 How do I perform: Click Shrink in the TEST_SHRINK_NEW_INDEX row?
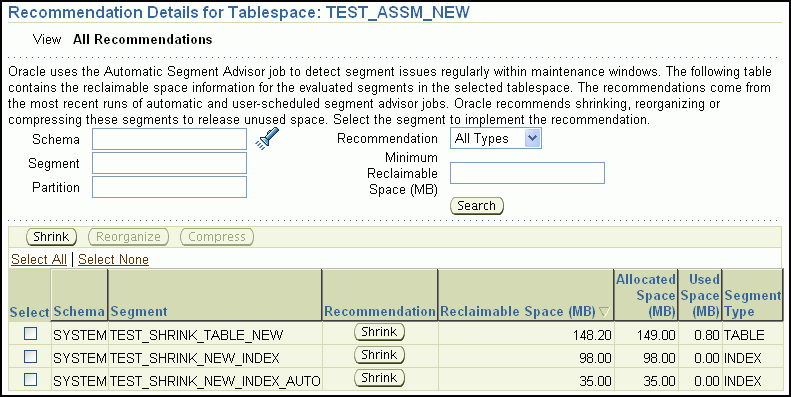tap(379, 355)
